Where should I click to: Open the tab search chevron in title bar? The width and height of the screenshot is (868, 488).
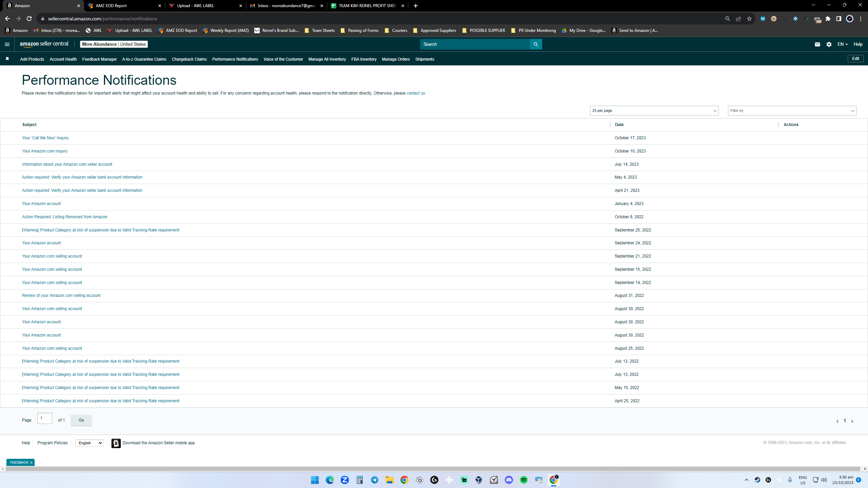click(813, 5)
